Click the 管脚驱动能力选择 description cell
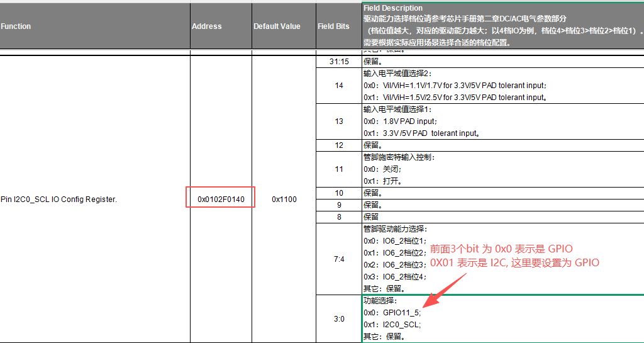Image resolution: width=644 pixels, height=343 pixels. point(503,259)
